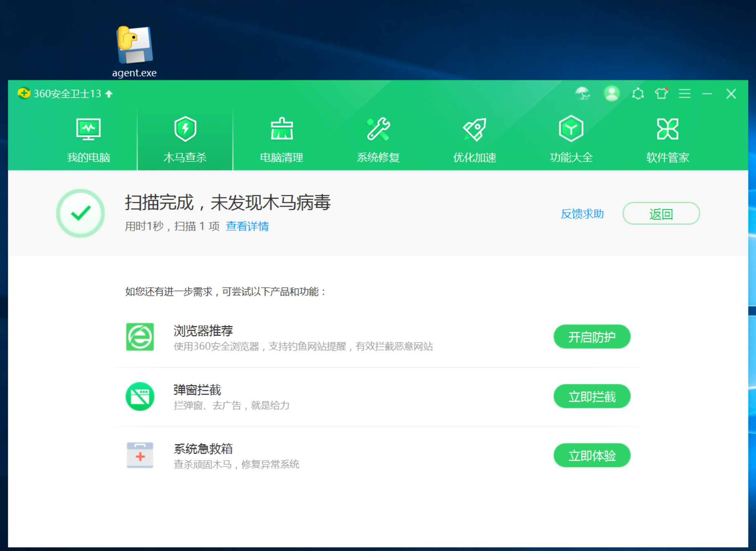Click the 拦弹窗、去广告，就是给力 description
Viewport: 756px width, 551px height.
coord(232,405)
